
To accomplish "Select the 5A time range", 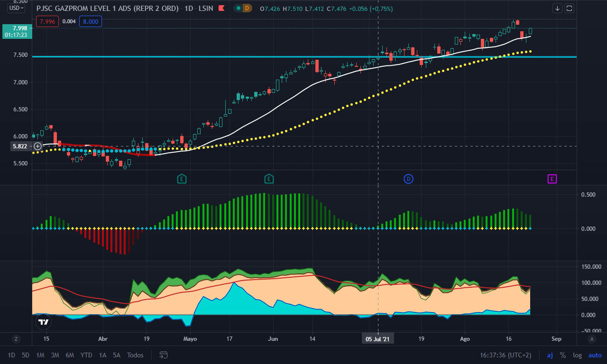I will click(117, 355).
